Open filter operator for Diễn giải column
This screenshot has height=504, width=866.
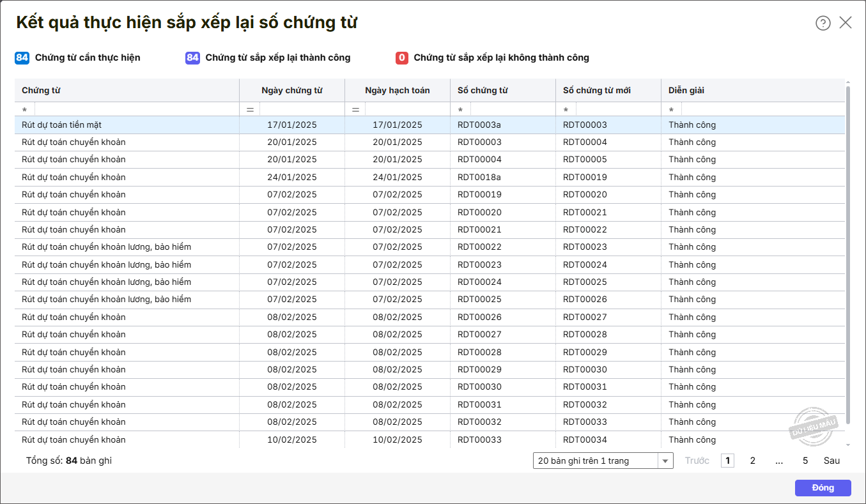pos(672,110)
